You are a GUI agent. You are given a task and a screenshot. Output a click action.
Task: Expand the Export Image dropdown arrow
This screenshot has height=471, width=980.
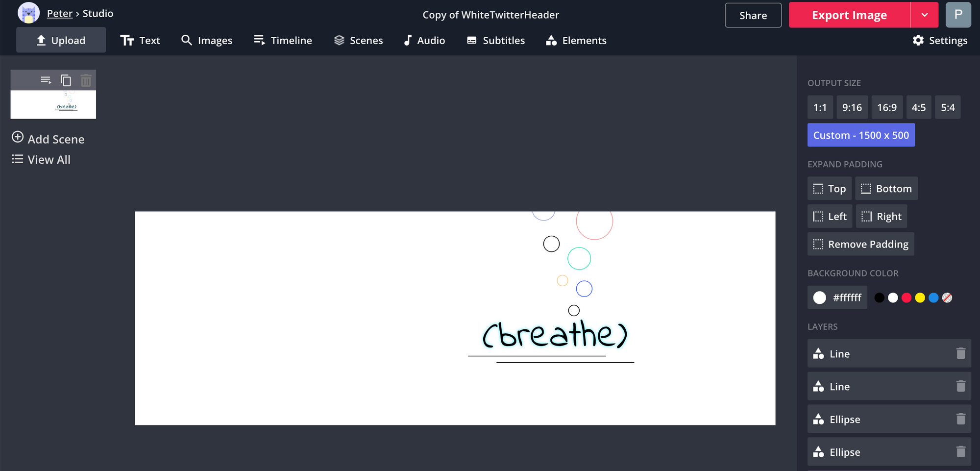click(924, 15)
